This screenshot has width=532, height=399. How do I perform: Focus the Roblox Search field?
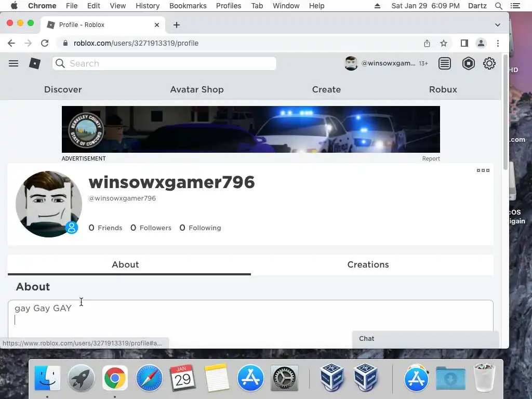(x=164, y=63)
